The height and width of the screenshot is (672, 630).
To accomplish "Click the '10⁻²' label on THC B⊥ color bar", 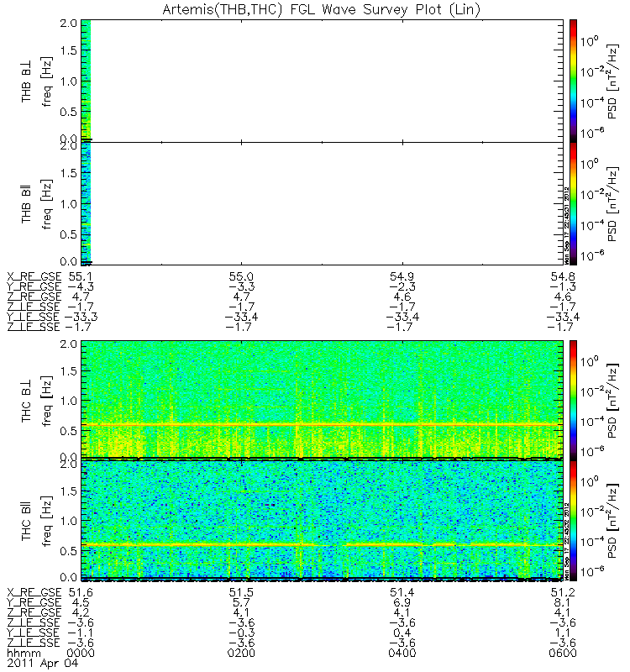I will [592, 391].
